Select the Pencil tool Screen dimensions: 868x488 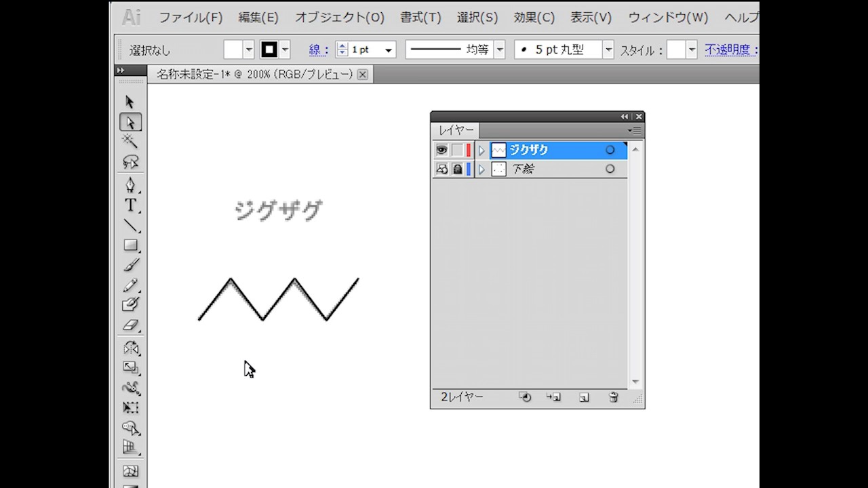pos(130,285)
